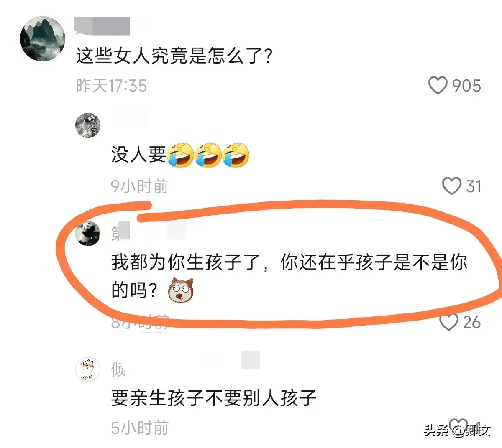Like the '没人要' reply
Image resolution: width=502 pixels, height=448 pixels.
[x=451, y=186]
